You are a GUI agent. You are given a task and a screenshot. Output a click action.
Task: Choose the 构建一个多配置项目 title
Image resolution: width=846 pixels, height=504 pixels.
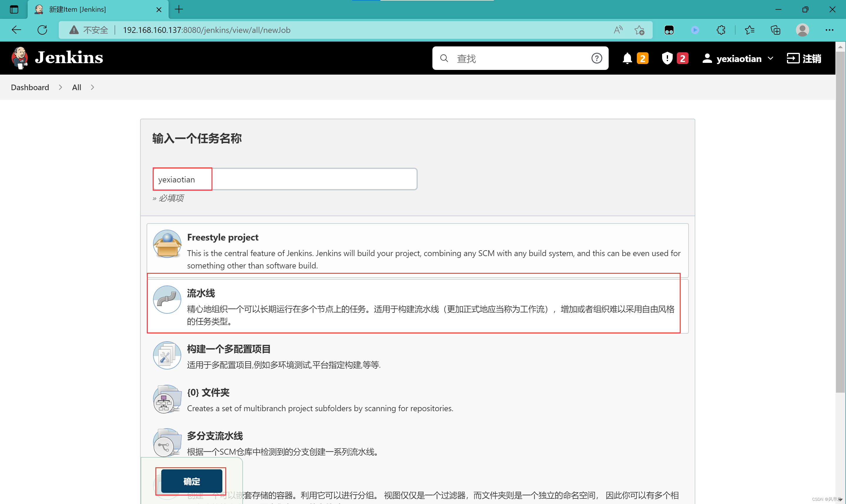point(229,349)
